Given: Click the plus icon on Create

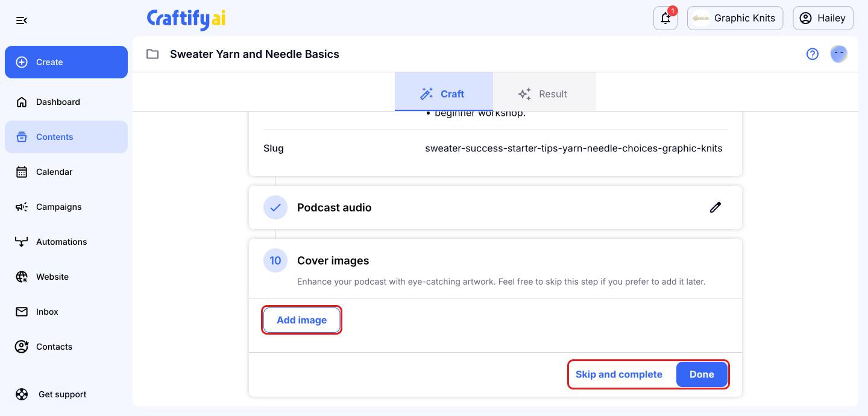Looking at the screenshot, I should [22, 62].
